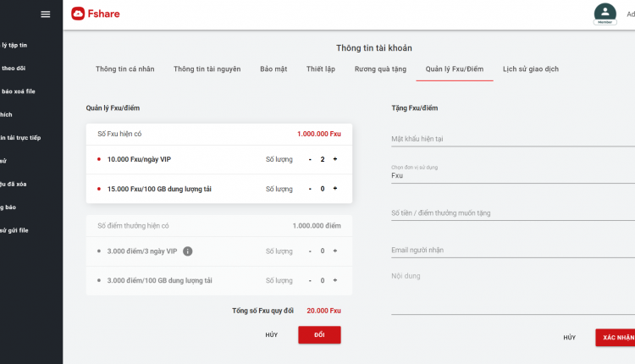Increase quantity for 10.000 Fxu/ngày VIP
The width and height of the screenshot is (635, 364).
pos(335,159)
